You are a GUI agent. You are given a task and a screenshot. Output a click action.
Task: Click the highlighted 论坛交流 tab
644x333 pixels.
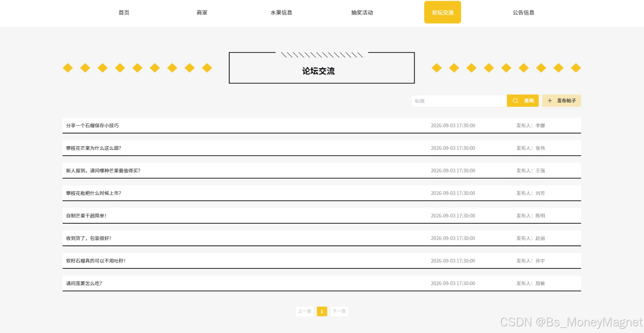[x=442, y=12]
